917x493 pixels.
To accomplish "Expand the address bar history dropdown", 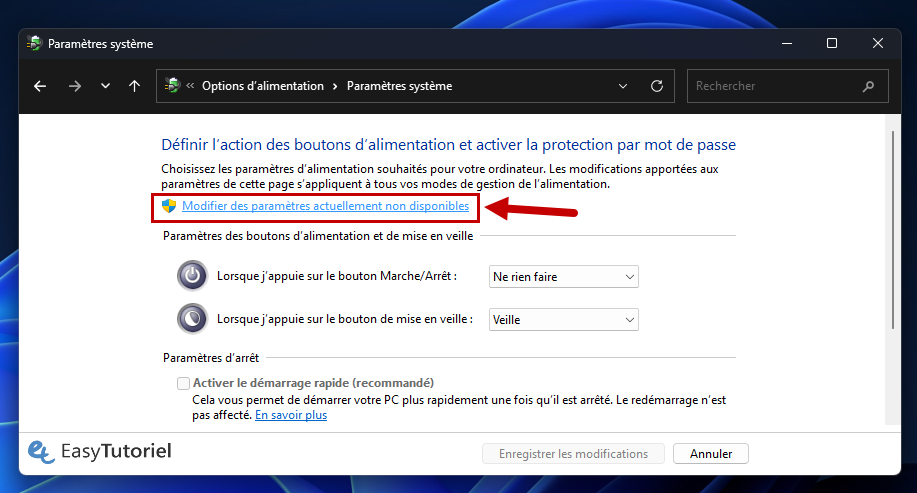I will coord(623,86).
